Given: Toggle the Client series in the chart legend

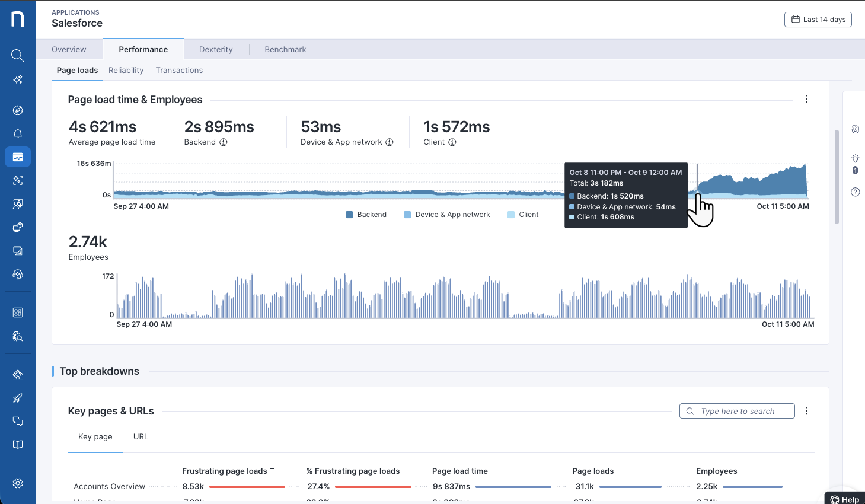Looking at the screenshot, I should (x=523, y=215).
